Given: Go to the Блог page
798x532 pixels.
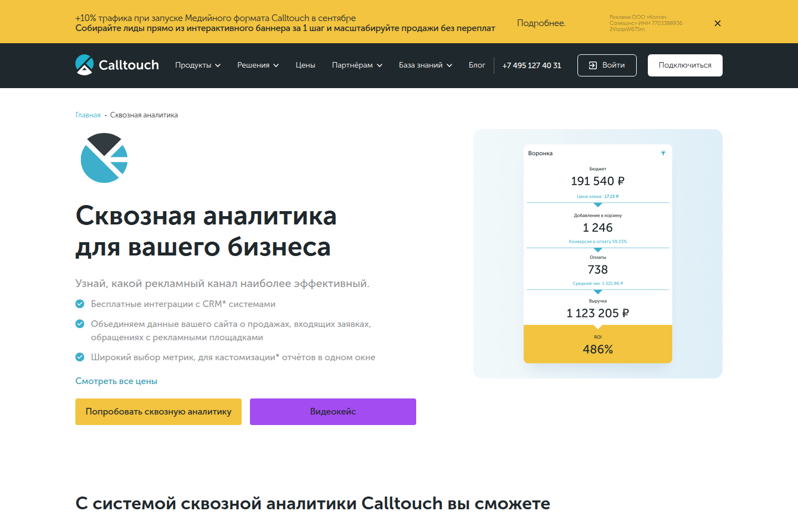Looking at the screenshot, I should tap(477, 65).
